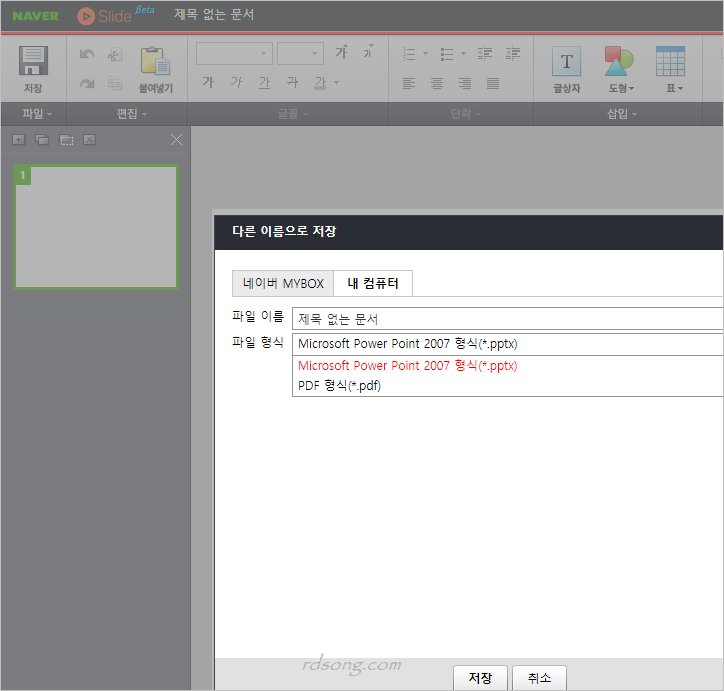
Task: Click the large floppy-disk 저장 icon in ribbon
Action: pyautogui.click(x=33, y=62)
